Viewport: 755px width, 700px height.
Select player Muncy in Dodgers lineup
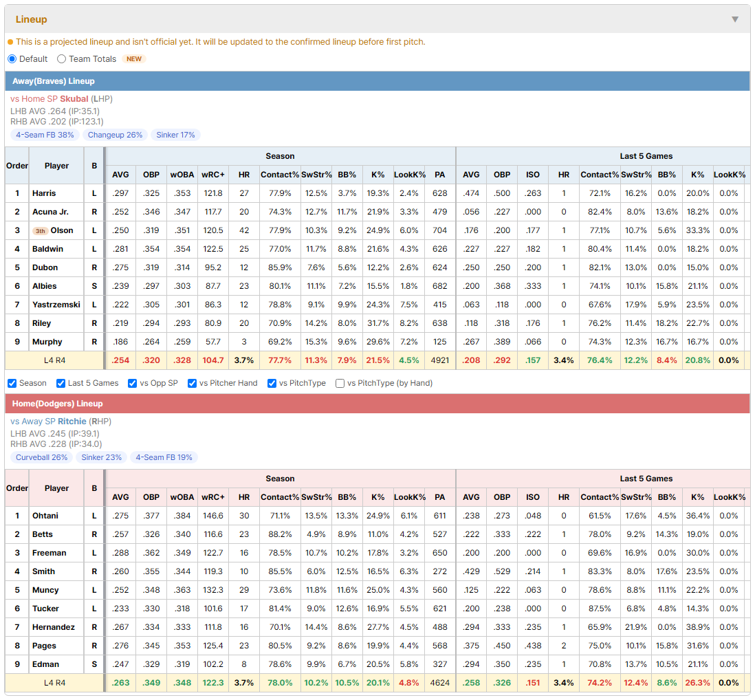point(45,590)
